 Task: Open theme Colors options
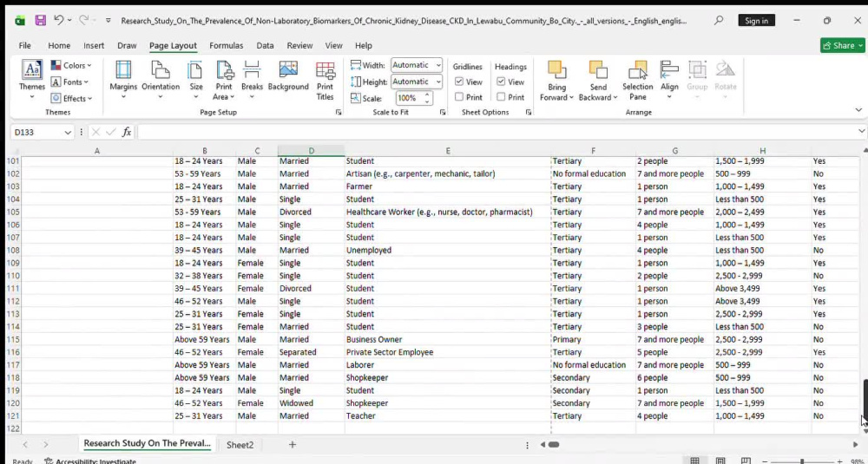[71, 65]
